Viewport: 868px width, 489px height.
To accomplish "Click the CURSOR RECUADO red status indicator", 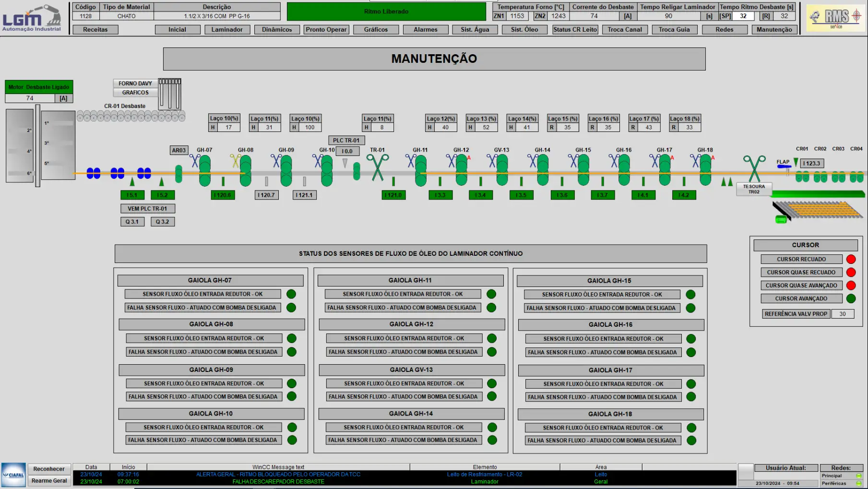I will pyautogui.click(x=851, y=259).
